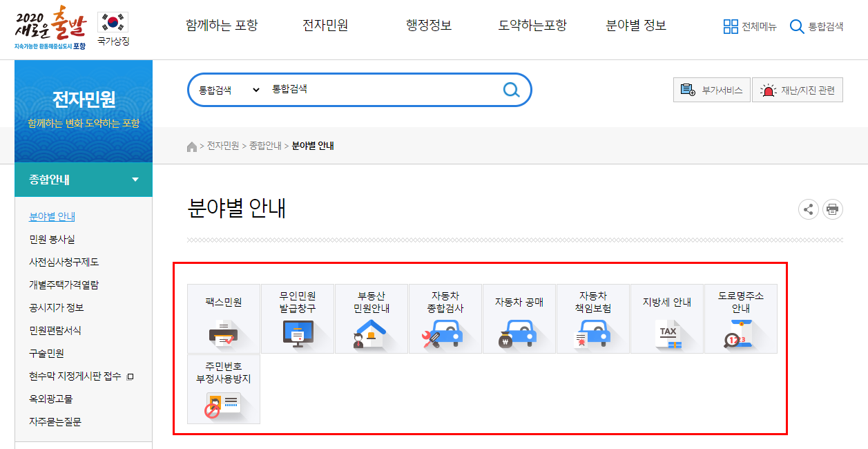The height and width of the screenshot is (449, 868).
Task: Select 자주묻는질문 in sidebar
Action: [x=55, y=421]
